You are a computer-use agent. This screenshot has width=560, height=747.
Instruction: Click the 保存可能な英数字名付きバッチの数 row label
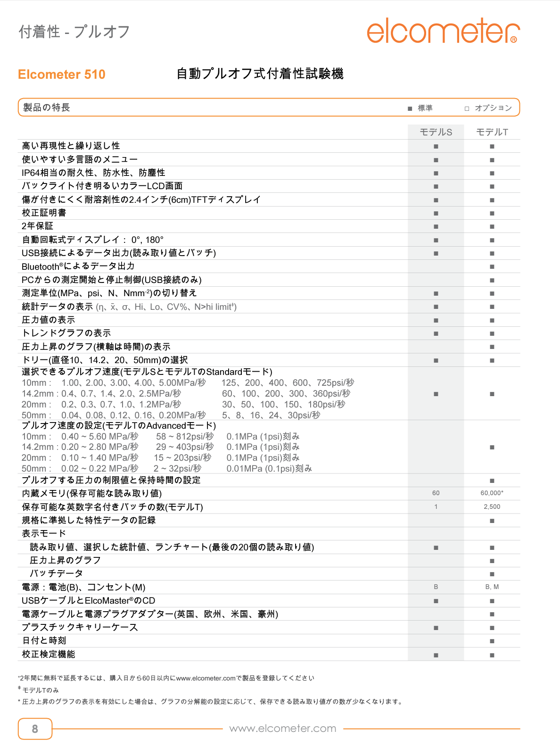pyautogui.click(x=112, y=507)
